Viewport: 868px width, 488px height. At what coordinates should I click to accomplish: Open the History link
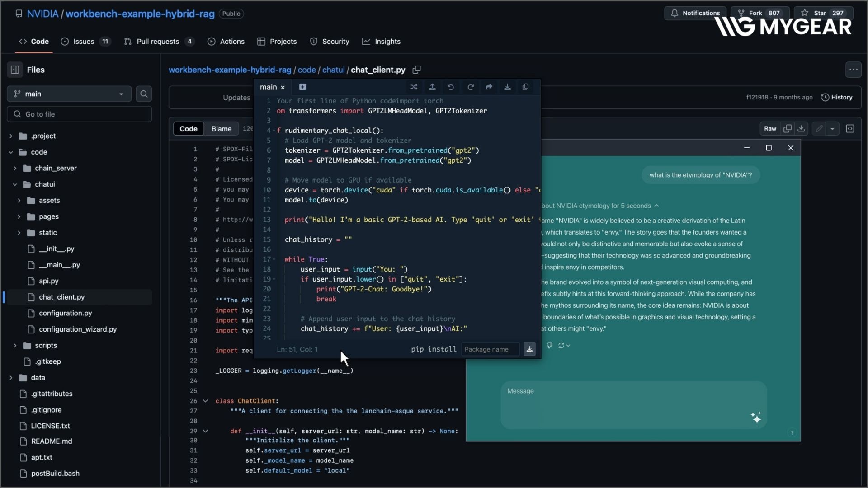coord(837,97)
